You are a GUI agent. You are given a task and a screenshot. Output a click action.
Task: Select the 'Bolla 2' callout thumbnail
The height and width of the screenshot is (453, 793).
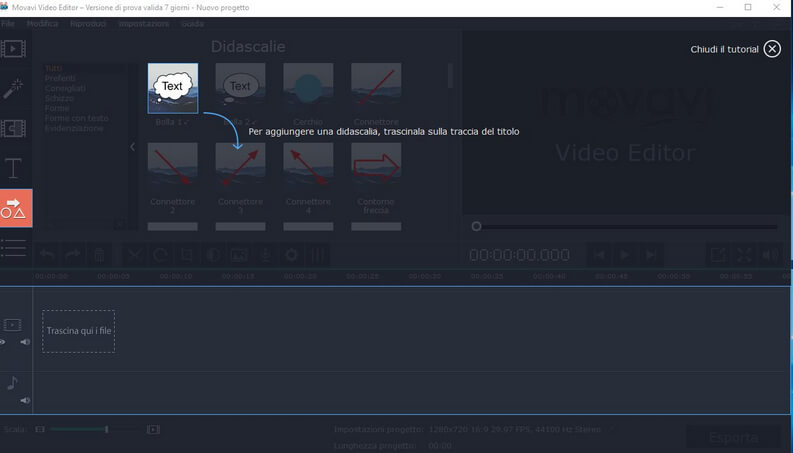click(x=240, y=88)
